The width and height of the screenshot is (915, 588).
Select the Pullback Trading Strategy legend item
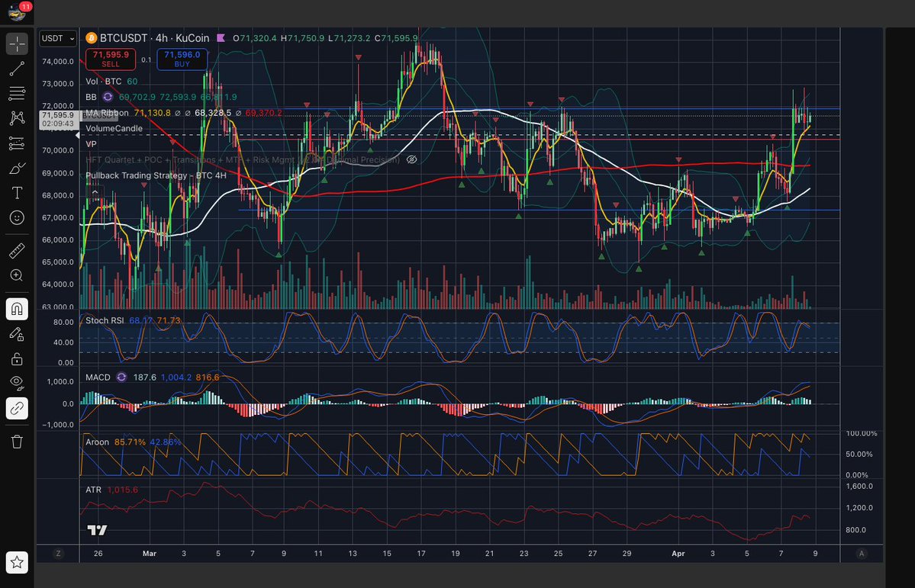pos(156,175)
